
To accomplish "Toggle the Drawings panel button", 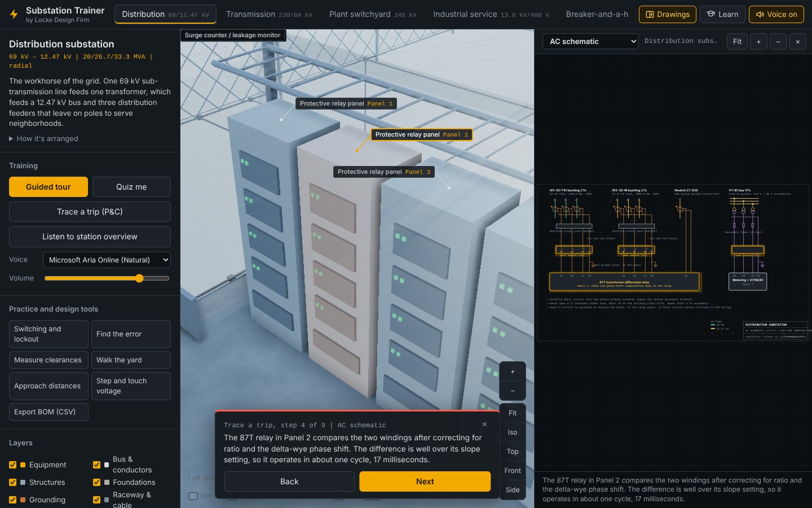I will tap(668, 15).
